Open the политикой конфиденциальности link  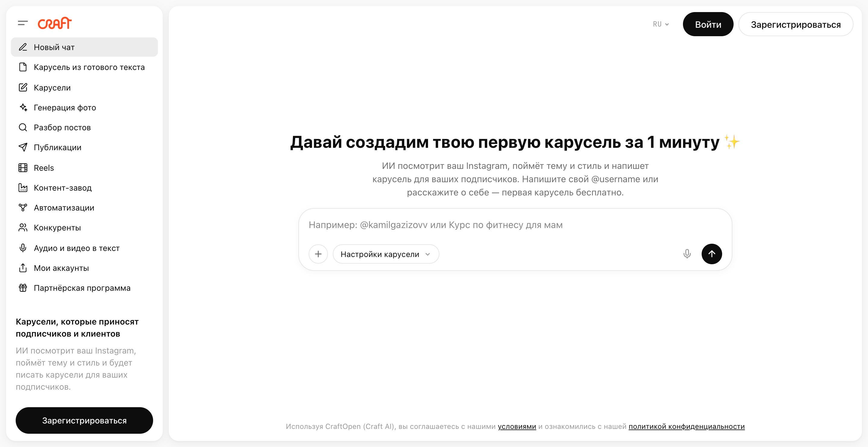[687, 426]
